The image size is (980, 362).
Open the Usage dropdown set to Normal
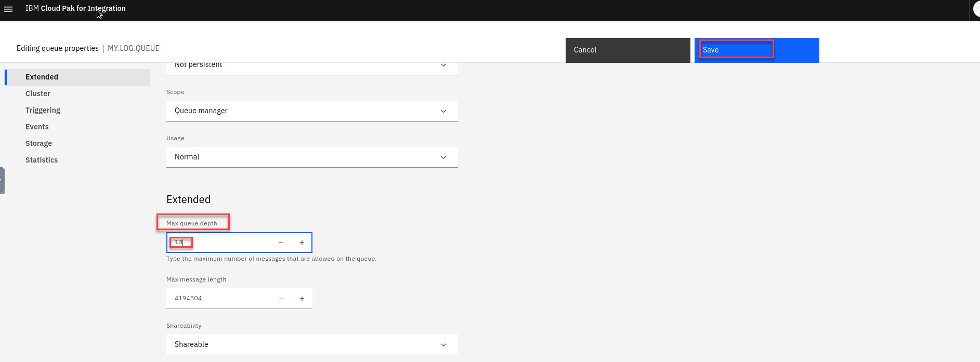coord(312,157)
